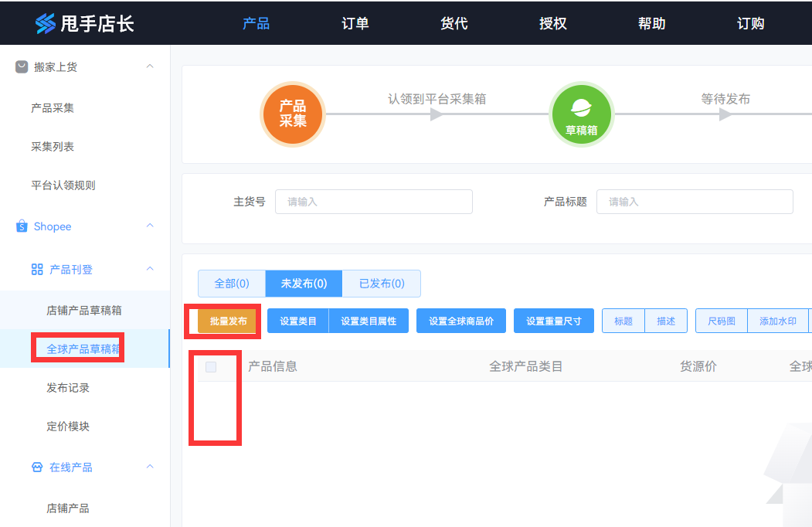Screen dimensions: 812x527
Task: Click the 产品标题 input field
Action: point(695,202)
